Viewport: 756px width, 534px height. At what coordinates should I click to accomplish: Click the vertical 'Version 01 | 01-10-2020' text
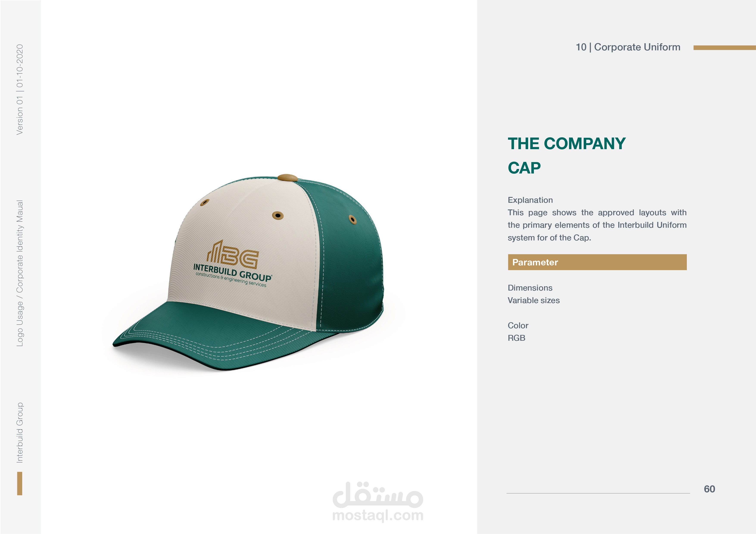(20, 90)
